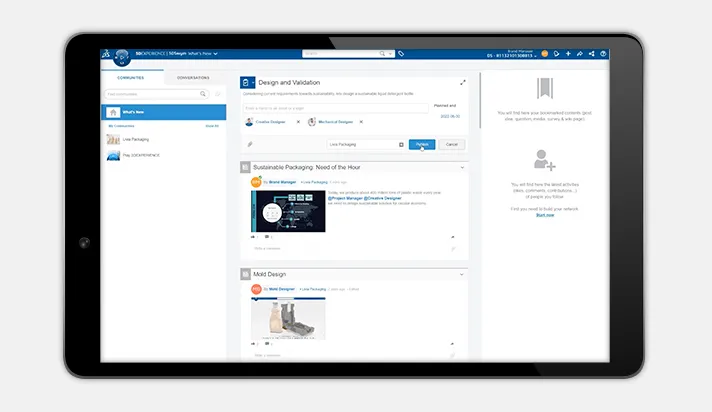The image size is (712, 412).
Task: Open the Livia Packaging community selector
Action: point(366,144)
